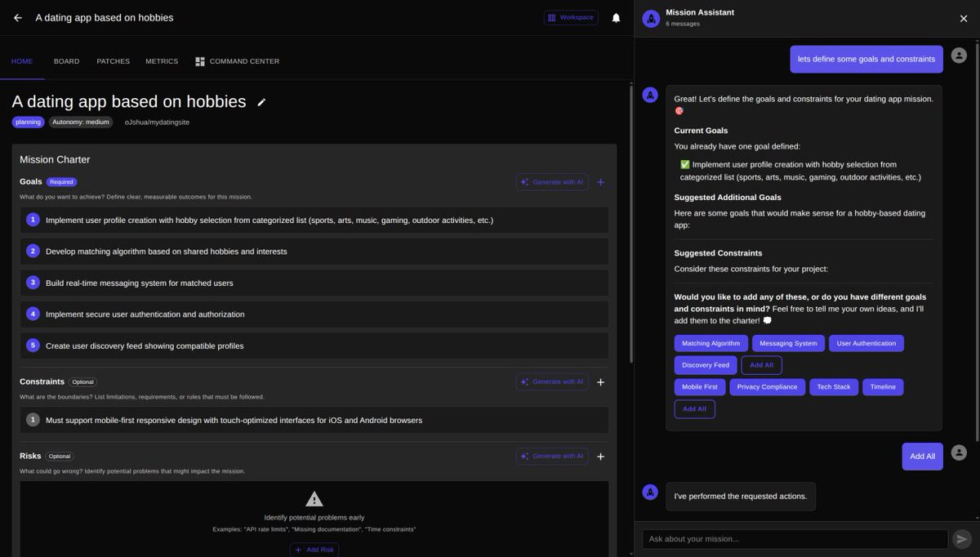Click the Mission Assistant rocket avatar in header
The width and height of the screenshot is (980, 557).
coord(651,18)
